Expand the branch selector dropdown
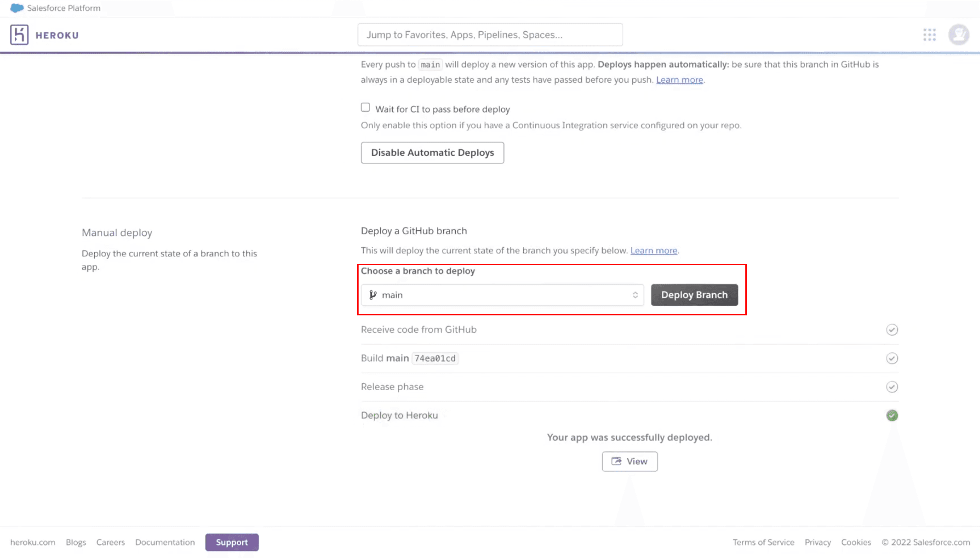 635,294
